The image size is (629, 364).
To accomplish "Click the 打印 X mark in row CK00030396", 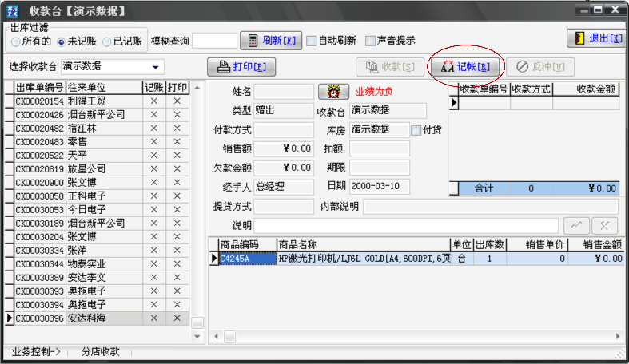I will tap(177, 318).
